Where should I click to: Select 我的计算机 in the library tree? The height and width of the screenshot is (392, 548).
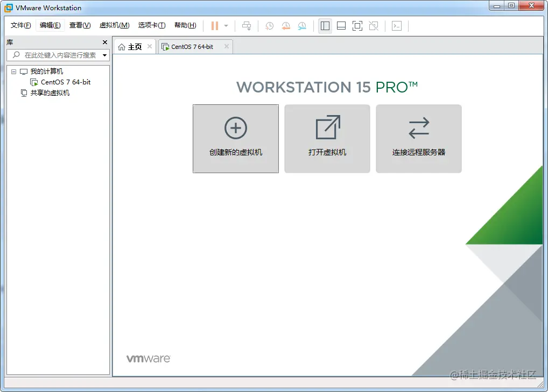coord(46,72)
